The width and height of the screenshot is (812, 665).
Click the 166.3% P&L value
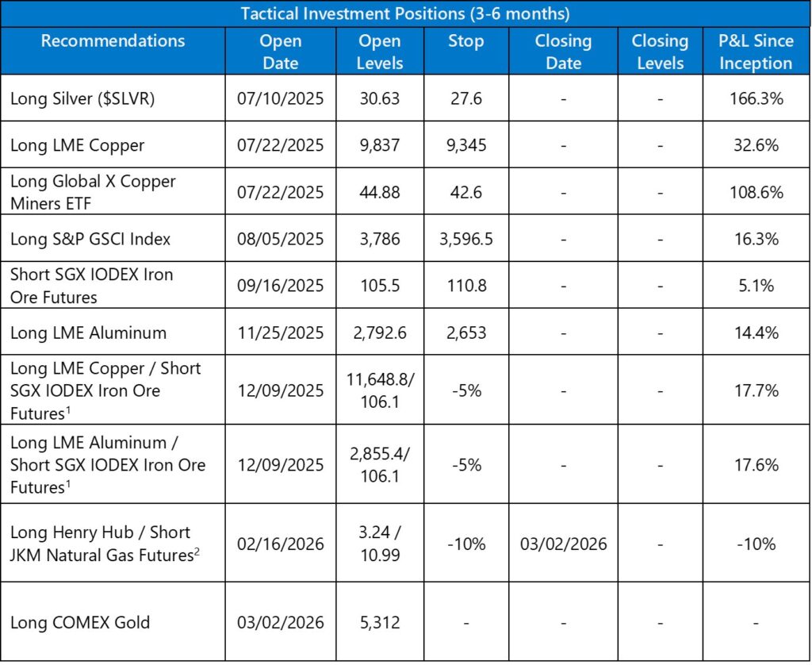coord(755,98)
